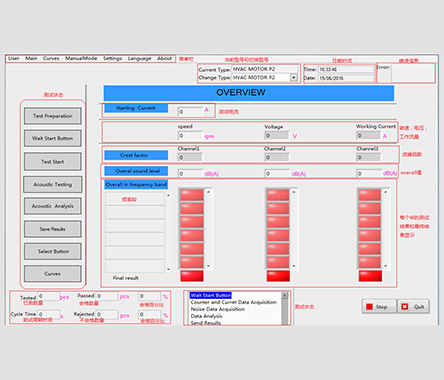Screen dimensions: 444x380
Task: Open the ManualMode menu
Action: (81, 58)
